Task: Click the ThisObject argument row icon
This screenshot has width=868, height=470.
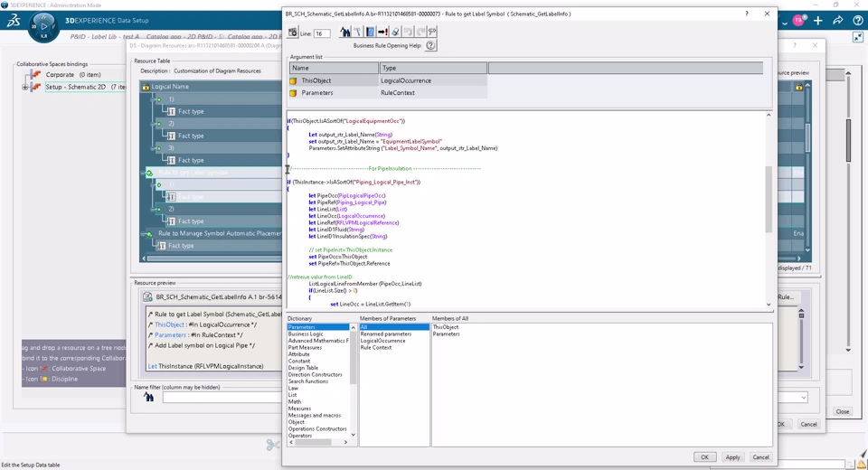Action: (293, 80)
